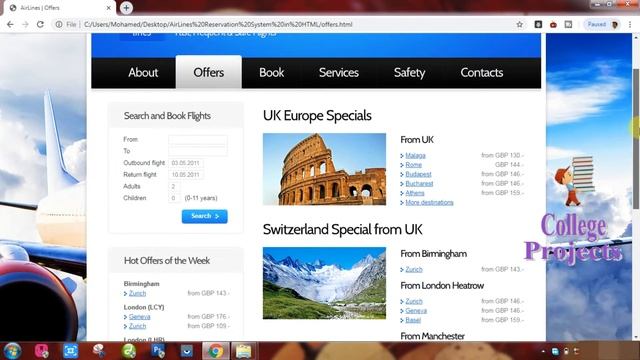Go to the Services page
This screenshot has width=640, height=360.
pyautogui.click(x=339, y=73)
